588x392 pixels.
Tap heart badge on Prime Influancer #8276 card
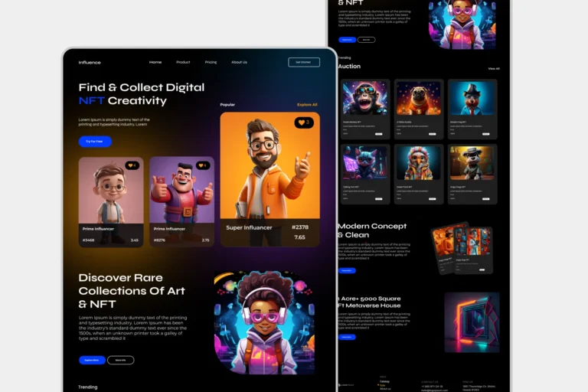pos(203,165)
